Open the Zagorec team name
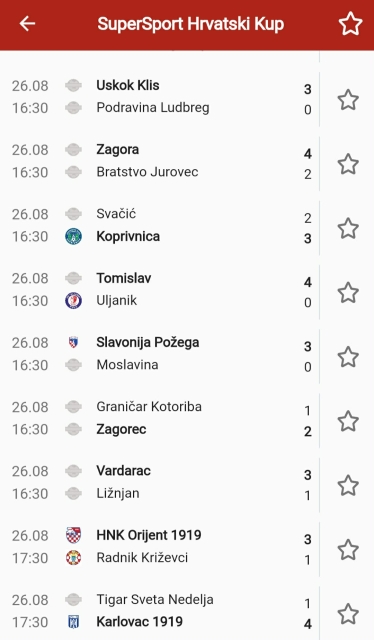The width and height of the screenshot is (374, 640). pos(121,429)
